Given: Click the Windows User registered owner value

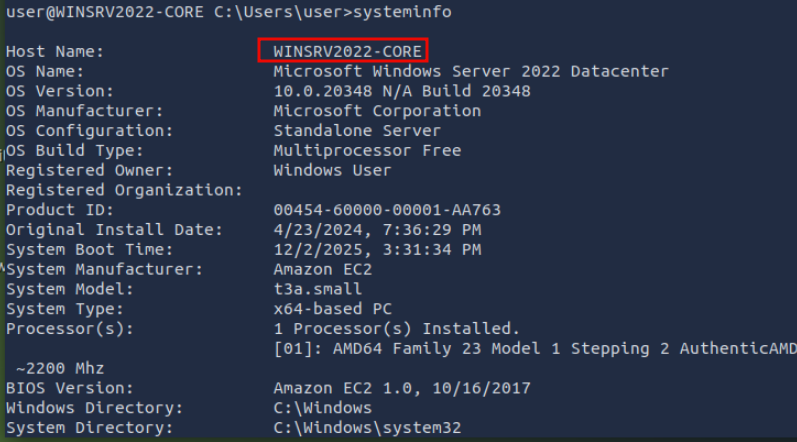Looking at the screenshot, I should click(x=332, y=170).
